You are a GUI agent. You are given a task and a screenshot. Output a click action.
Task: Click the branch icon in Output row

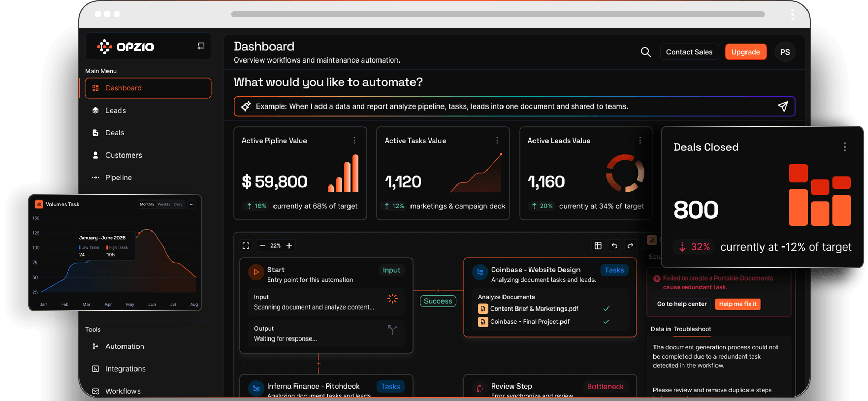click(x=392, y=330)
